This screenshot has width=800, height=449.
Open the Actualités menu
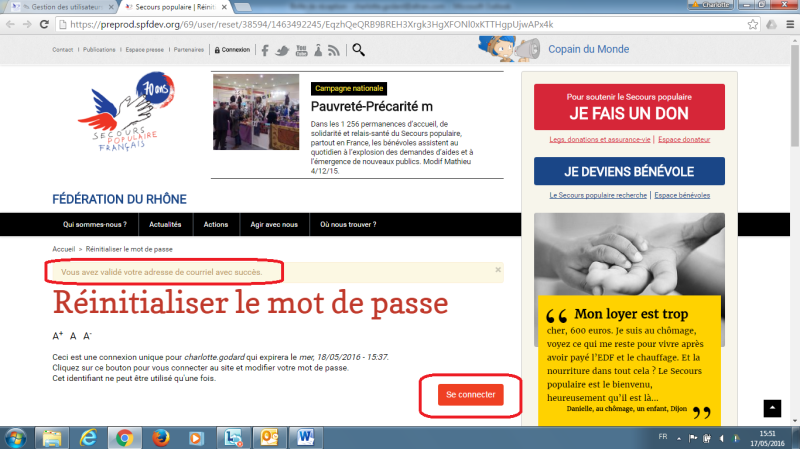(x=165, y=224)
